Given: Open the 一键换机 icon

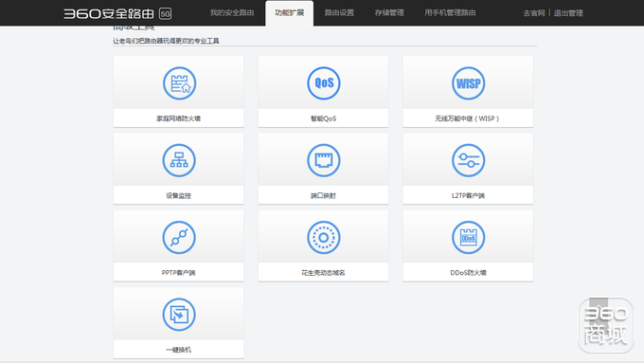Looking at the screenshot, I should [179, 315].
